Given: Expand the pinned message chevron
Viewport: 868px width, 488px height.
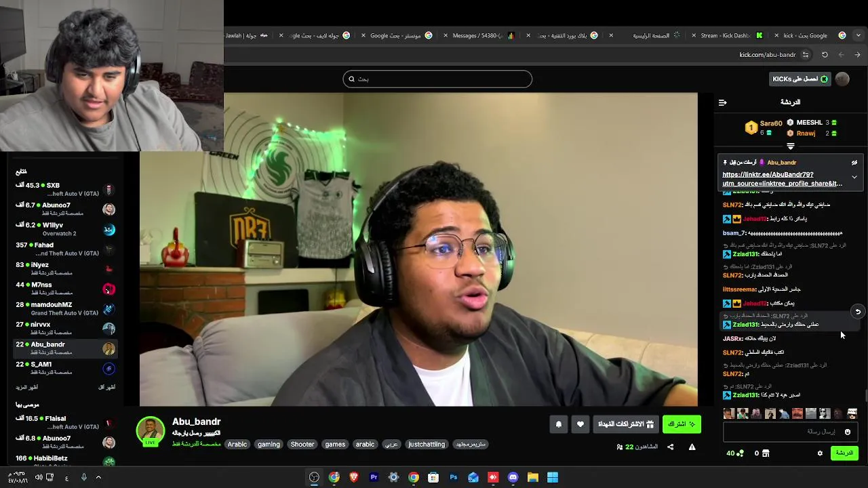Looking at the screenshot, I should point(854,177).
